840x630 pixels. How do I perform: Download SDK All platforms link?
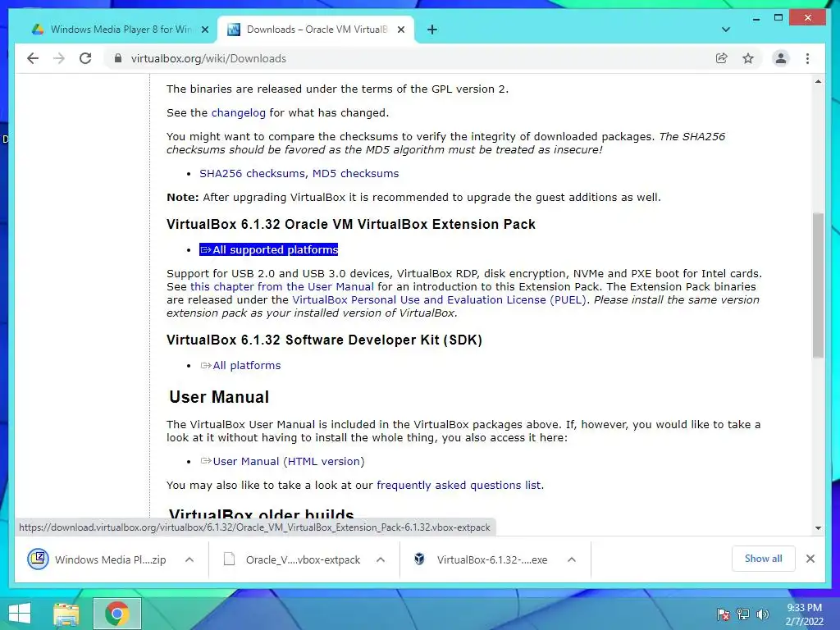tap(240, 365)
